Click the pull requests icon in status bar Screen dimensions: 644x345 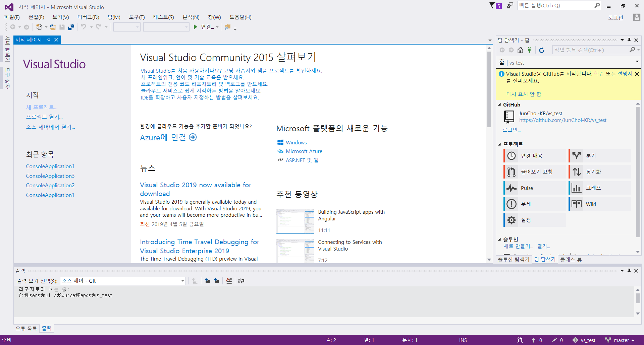(x=520, y=340)
